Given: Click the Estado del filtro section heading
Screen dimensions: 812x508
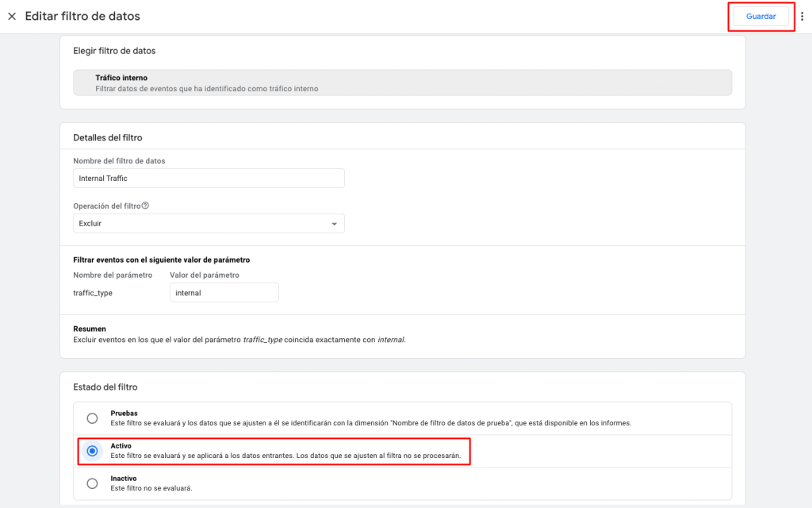Looking at the screenshot, I should 105,387.
